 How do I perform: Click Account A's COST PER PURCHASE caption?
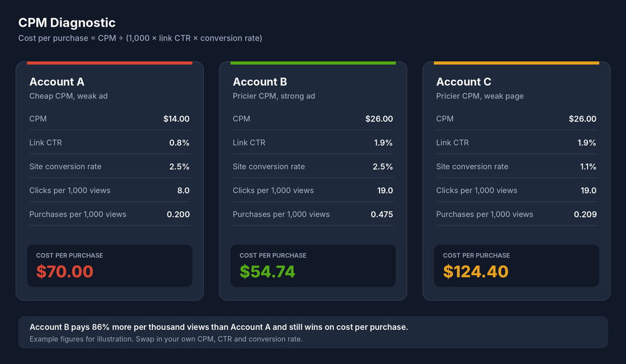pos(69,255)
